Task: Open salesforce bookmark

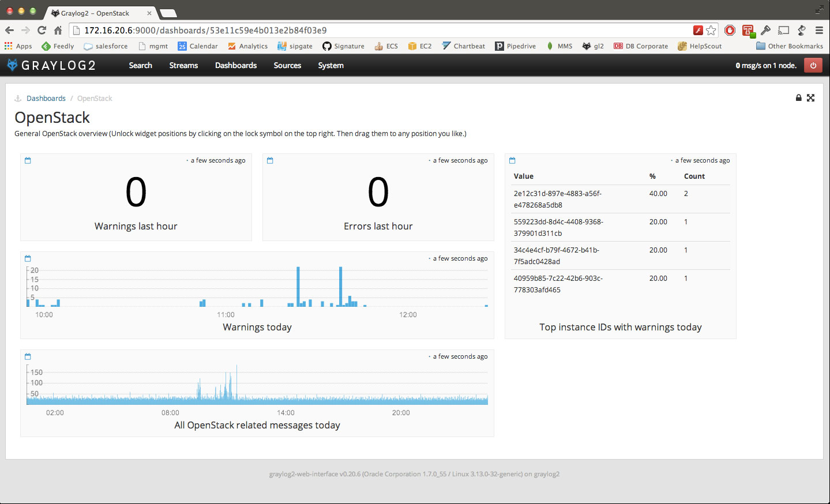Action: point(106,46)
